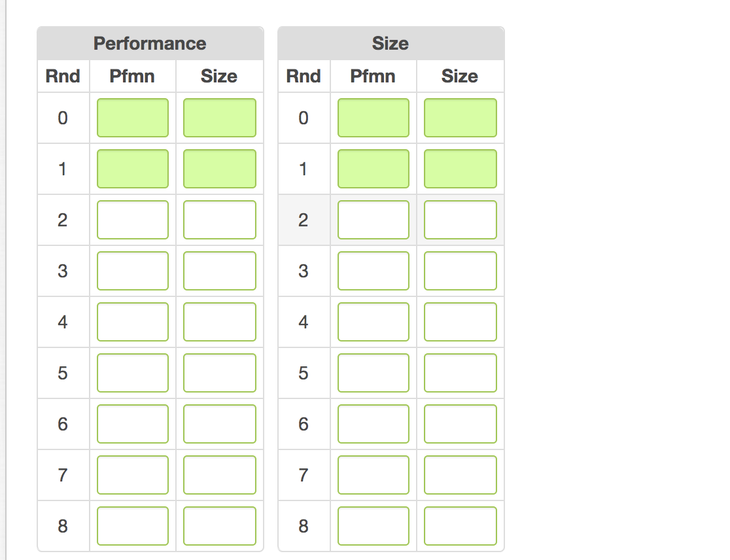Click Size table Pfmn field for round 0

[374, 118]
